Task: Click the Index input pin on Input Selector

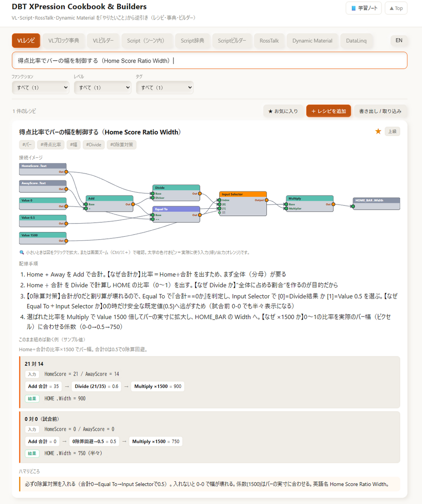Action: [x=220, y=200]
